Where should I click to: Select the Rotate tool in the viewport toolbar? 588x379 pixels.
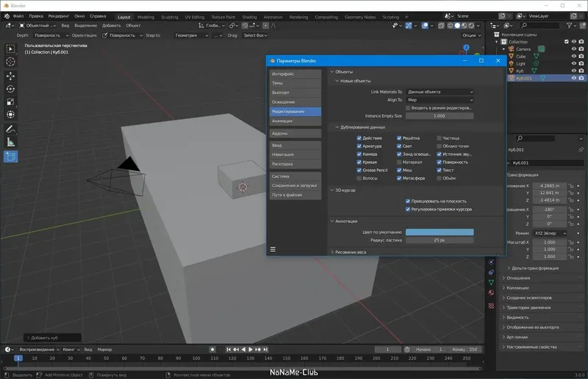coord(11,88)
